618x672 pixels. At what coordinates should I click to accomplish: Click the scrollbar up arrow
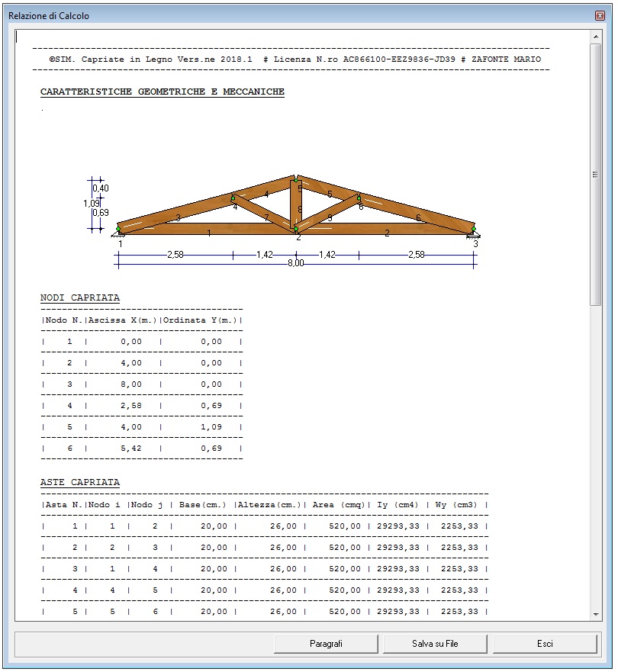pyautogui.click(x=596, y=37)
